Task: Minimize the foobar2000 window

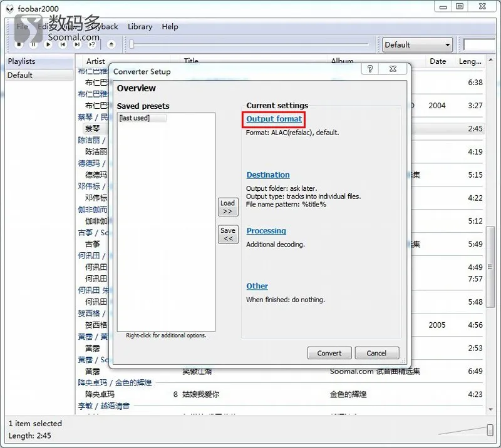Action: click(443, 7)
